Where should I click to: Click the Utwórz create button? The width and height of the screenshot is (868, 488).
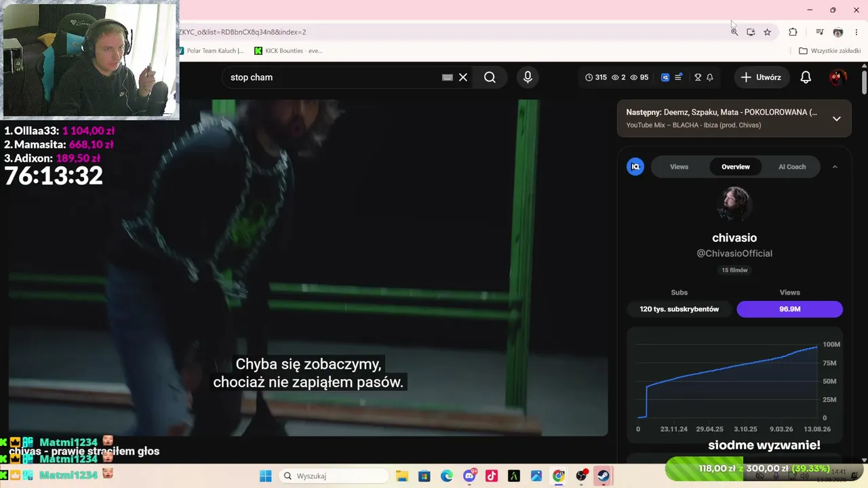[x=761, y=77]
